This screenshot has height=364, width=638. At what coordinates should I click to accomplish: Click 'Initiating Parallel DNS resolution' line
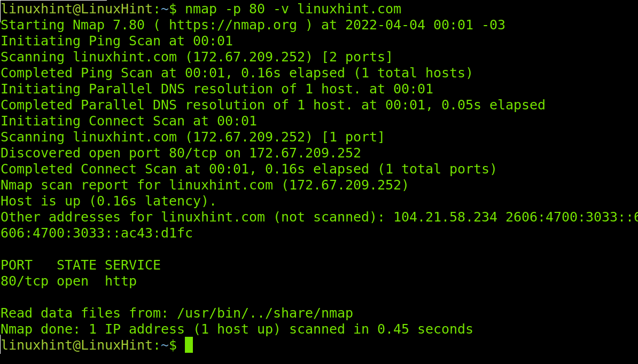pos(217,89)
